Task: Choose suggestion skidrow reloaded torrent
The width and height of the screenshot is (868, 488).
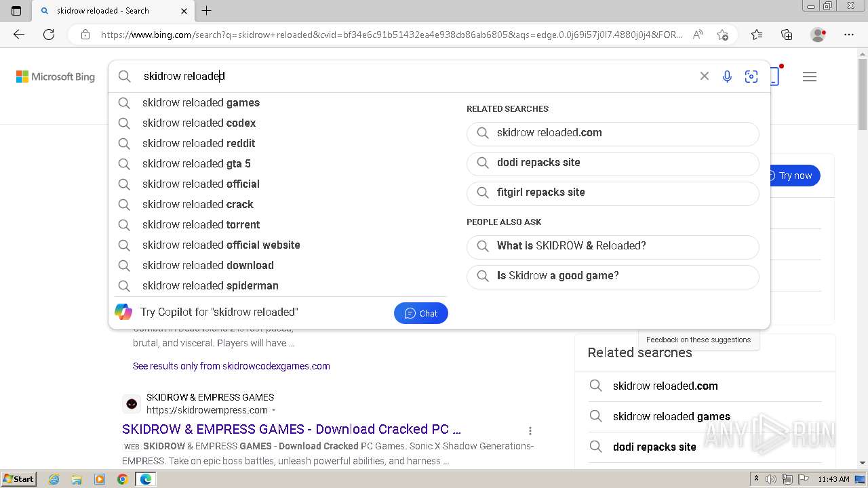Action: (x=278, y=225)
